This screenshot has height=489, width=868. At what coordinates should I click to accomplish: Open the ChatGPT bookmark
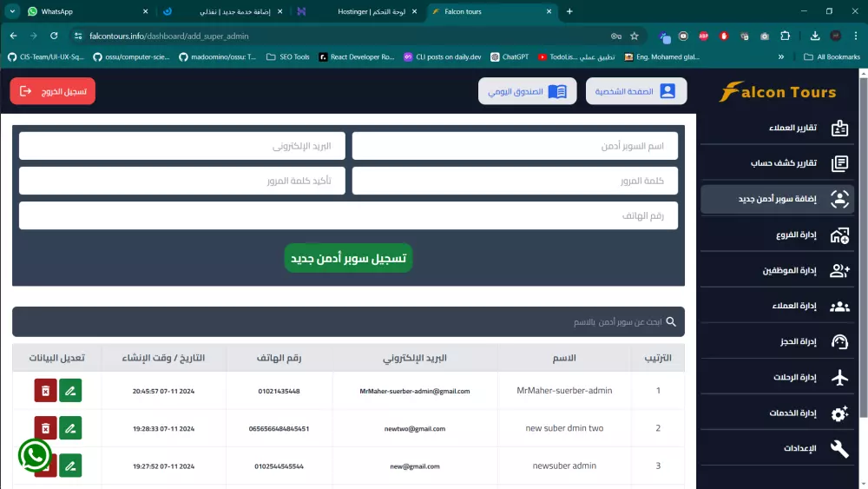click(x=510, y=56)
